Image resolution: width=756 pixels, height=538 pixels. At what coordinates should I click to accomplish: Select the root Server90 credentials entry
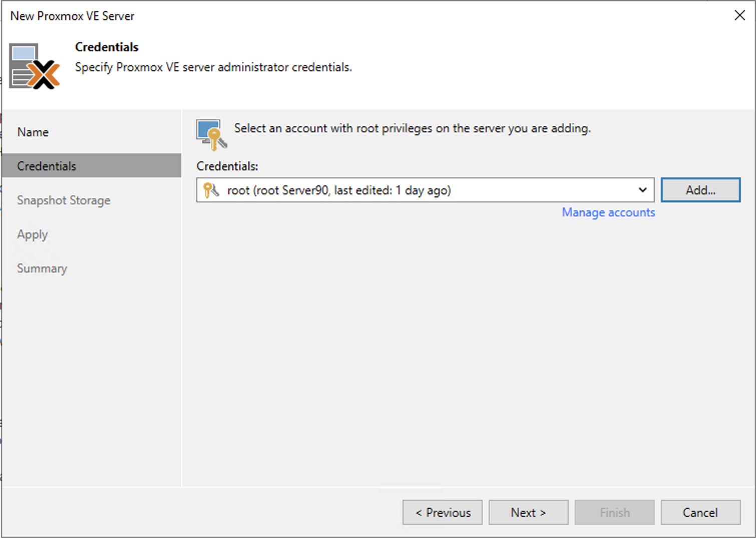[x=339, y=190]
